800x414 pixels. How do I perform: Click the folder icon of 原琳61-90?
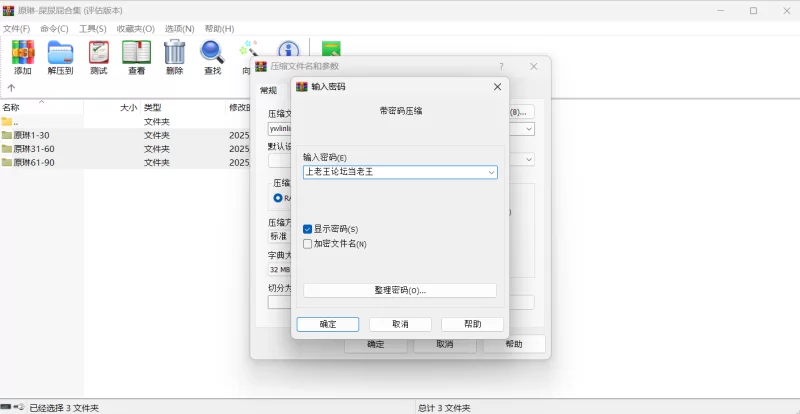coord(6,162)
